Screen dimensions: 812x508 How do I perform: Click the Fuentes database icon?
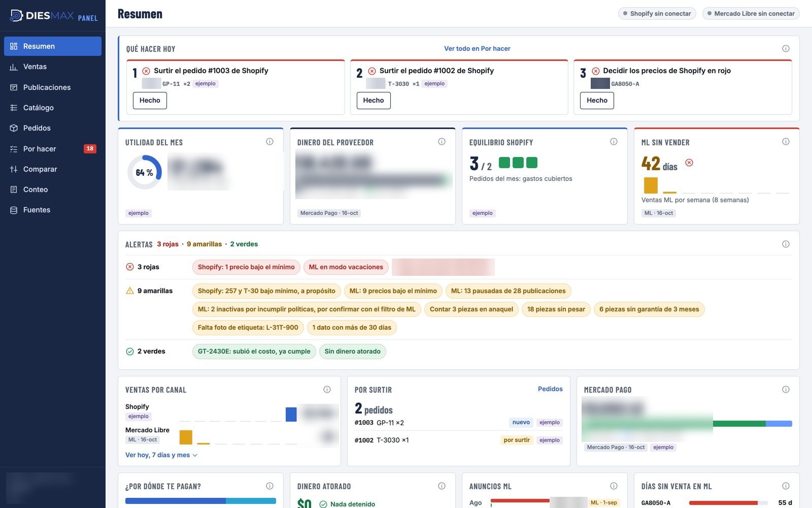[x=14, y=210]
